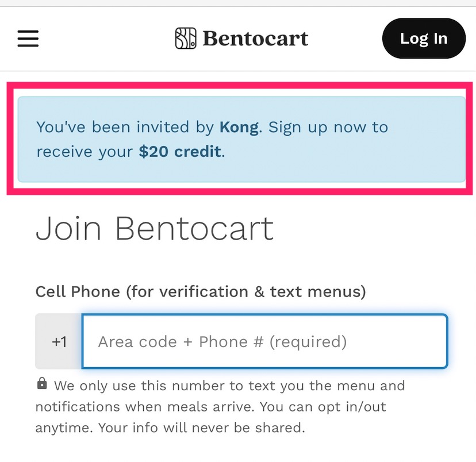The image size is (476, 462).
Task: Return home by clicking the Bentocart logo
Action: pos(241,38)
